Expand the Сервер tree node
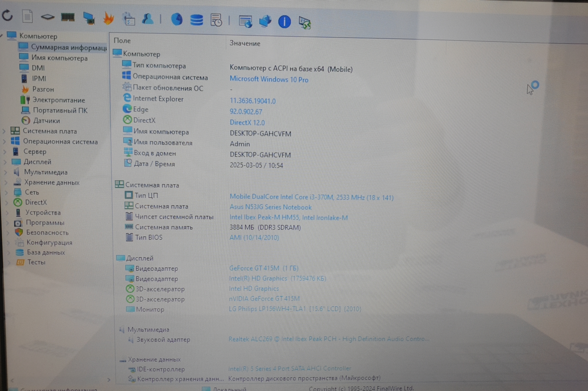588x391 pixels. click(x=5, y=152)
